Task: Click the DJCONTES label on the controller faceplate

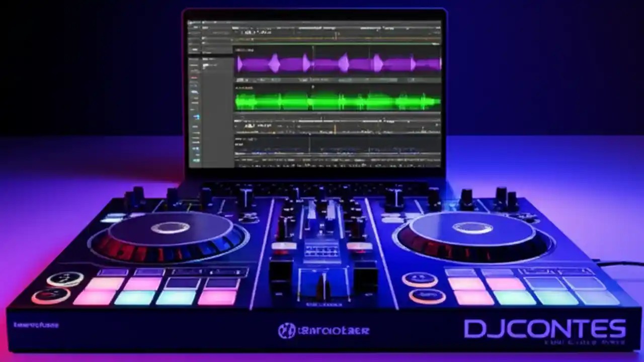Action: (553, 329)
